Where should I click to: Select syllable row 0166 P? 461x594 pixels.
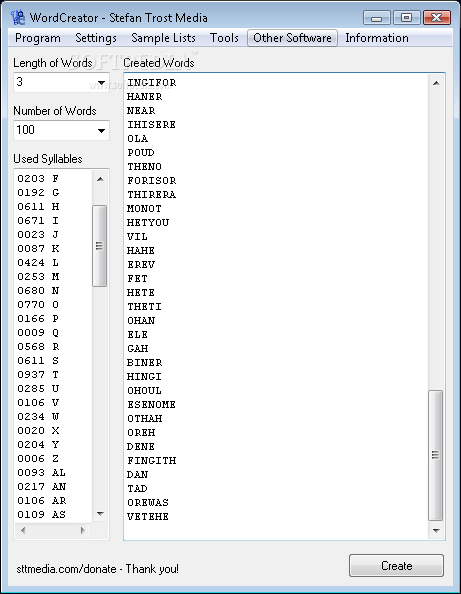click(38, 319)
